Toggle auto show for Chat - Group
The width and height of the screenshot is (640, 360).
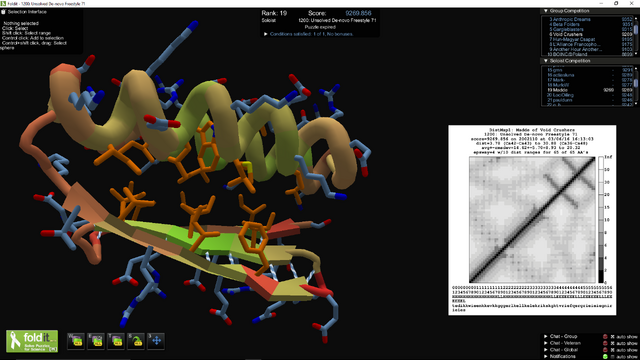coord(612,337)
